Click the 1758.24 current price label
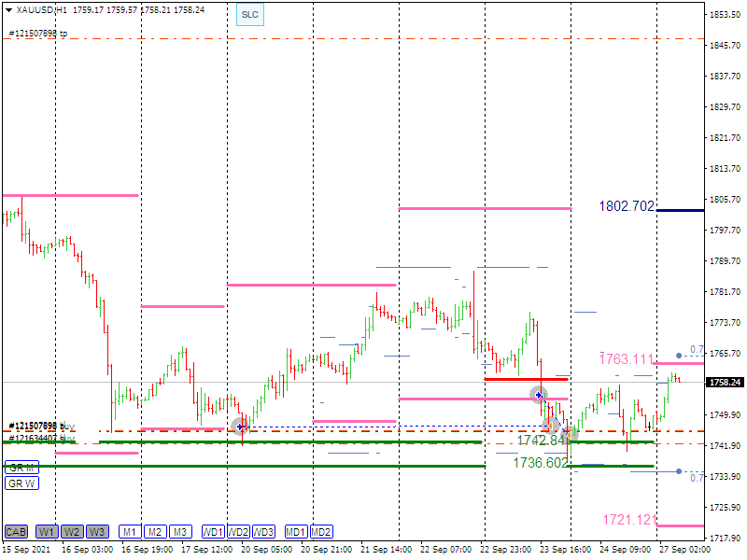This screenshot has width=747, height=560. (725, 383)
